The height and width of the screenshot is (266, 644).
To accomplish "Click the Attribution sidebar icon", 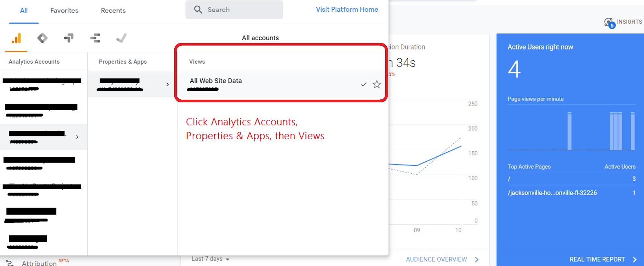I will point(10,263).
